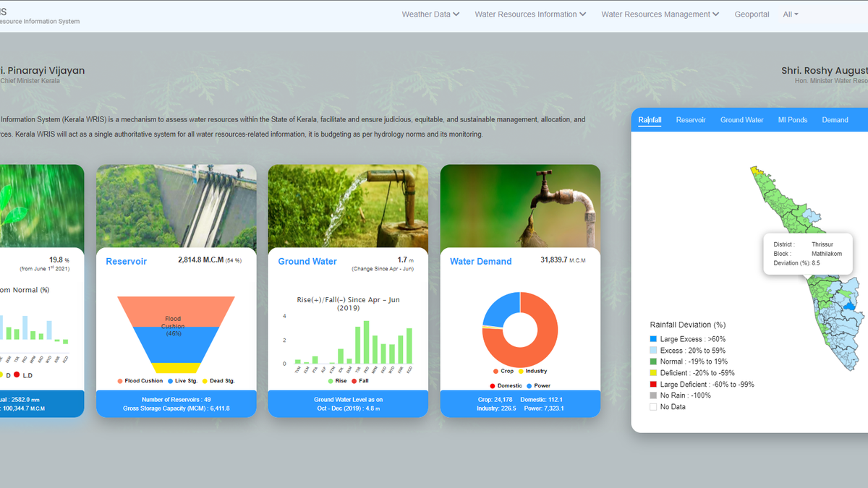This screenshot has width=868, height=488.
Task: Toggle Live Stg. legend item
Action: pos(171,381)
